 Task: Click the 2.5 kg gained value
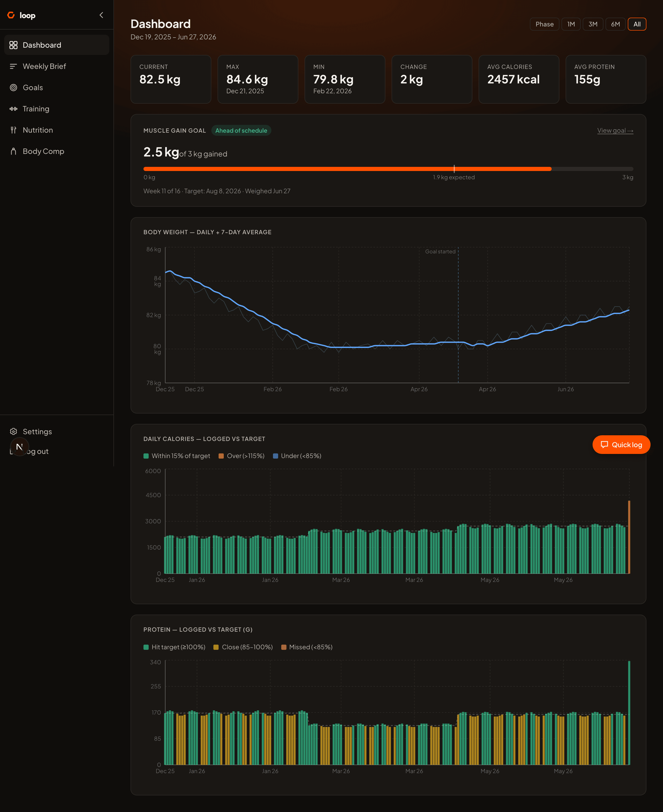click(x=161, y=152)
